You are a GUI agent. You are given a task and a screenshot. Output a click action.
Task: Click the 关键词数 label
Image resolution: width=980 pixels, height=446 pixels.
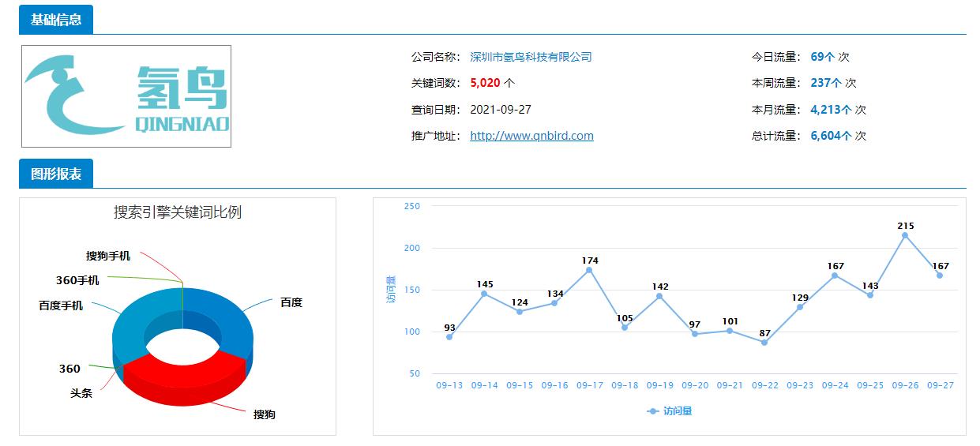point(435,83)
